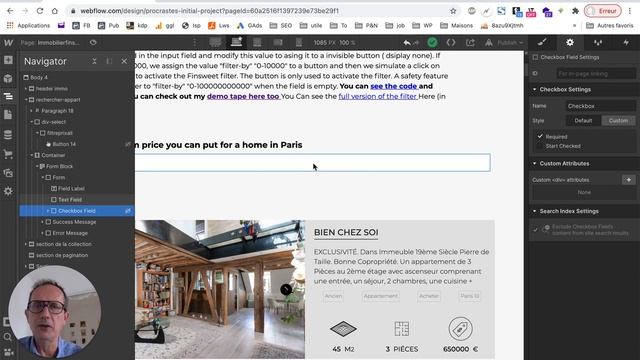Click the ID input field

tap(596, 74)
